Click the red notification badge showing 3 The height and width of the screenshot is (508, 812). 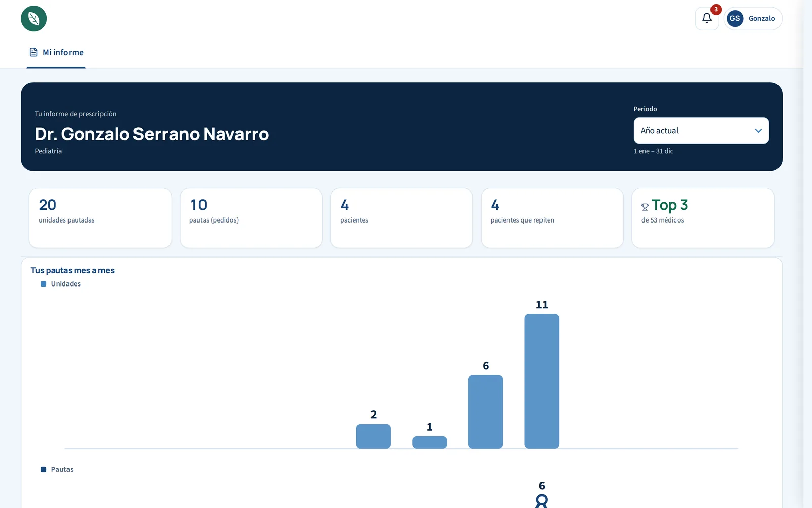pos(716,9)
